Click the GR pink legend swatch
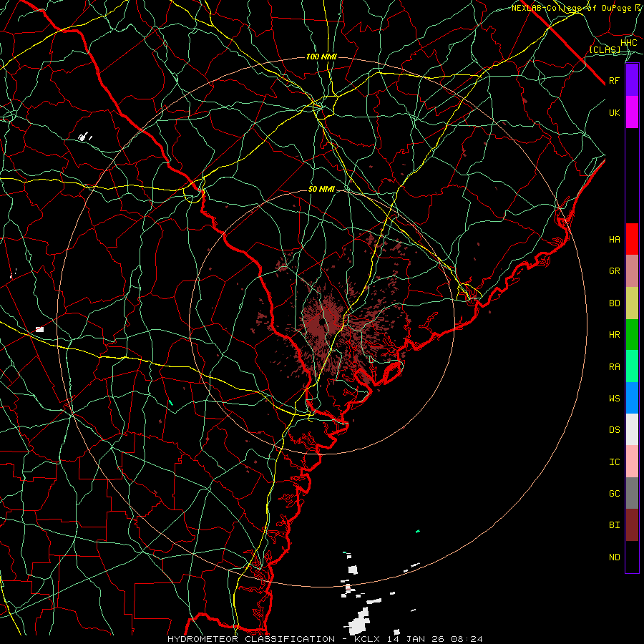Screen dimensions: 644x644 (632, 271)
